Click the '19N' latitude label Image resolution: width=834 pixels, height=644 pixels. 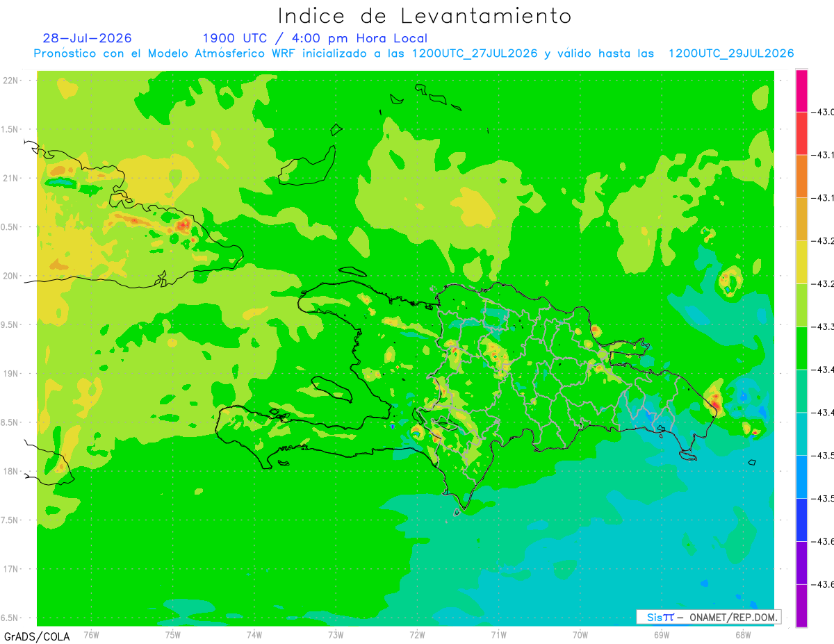click(x=11, y=374)
